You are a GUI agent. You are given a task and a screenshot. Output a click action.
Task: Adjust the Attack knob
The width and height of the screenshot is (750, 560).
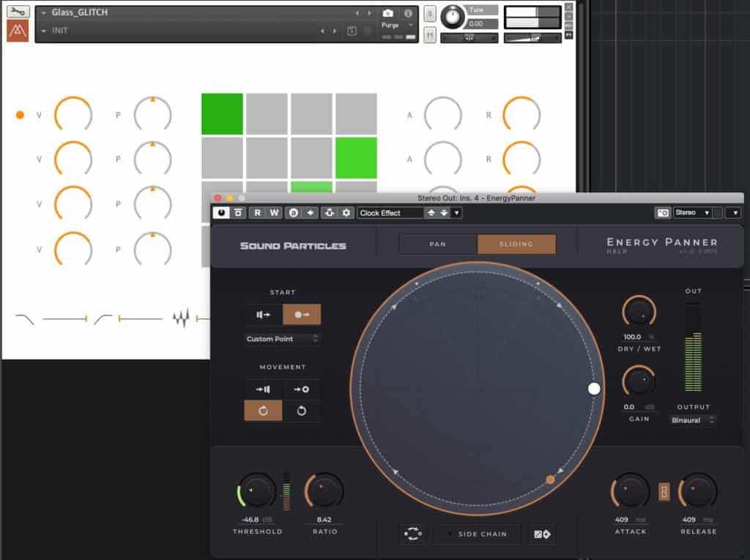(631, 490)
